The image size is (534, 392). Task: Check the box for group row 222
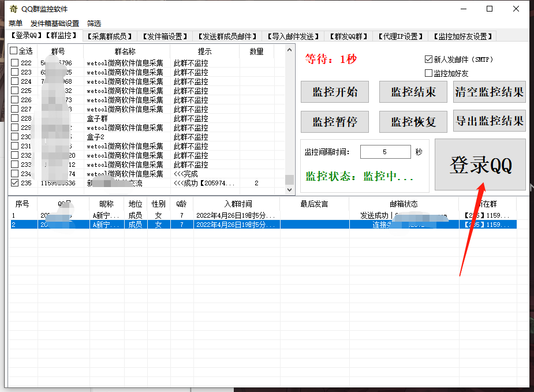pos(14,63)
